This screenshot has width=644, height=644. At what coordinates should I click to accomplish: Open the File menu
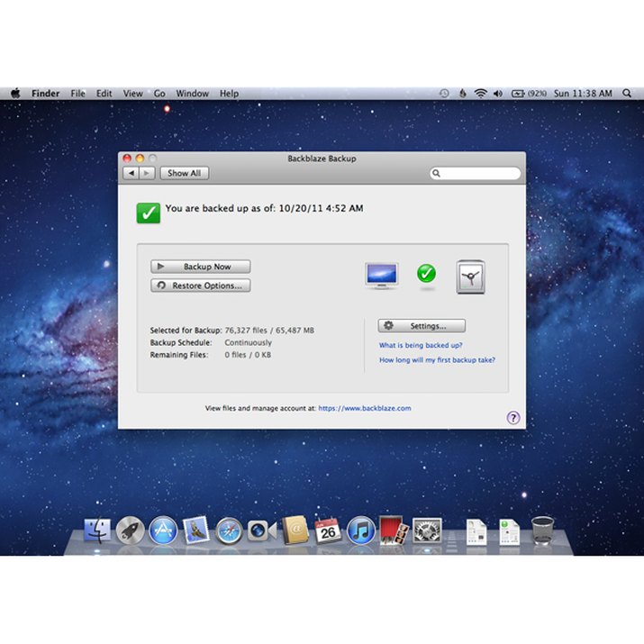click(x=77, y=94)
